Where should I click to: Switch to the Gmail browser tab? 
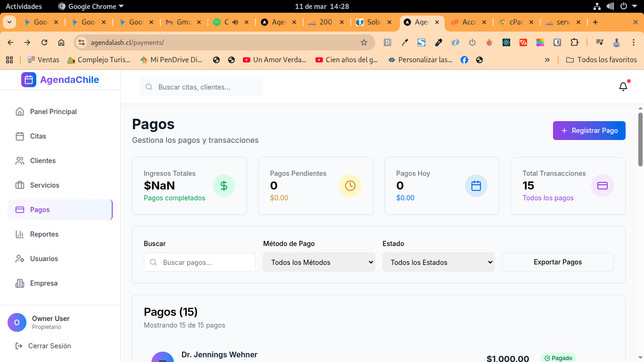pos(183,22)
